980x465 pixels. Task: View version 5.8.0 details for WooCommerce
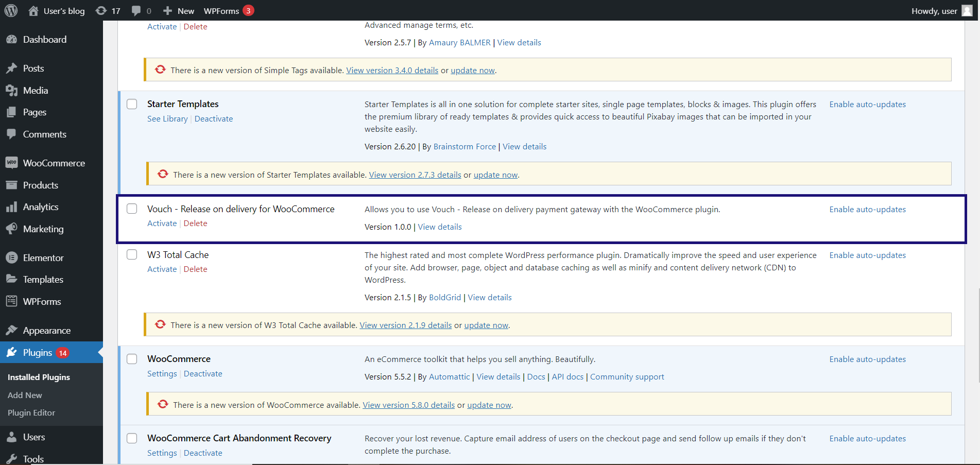pyautogui.click(x=409, y=405)
